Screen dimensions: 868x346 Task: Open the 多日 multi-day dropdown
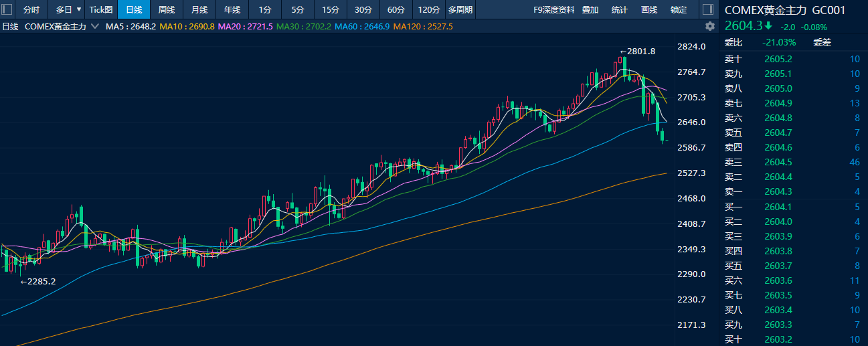coord(68,9)
